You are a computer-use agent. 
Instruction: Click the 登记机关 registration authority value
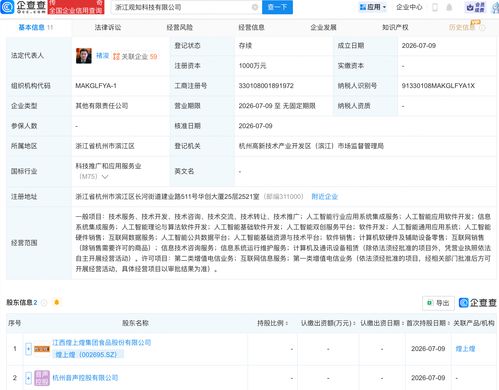point(311,146)
